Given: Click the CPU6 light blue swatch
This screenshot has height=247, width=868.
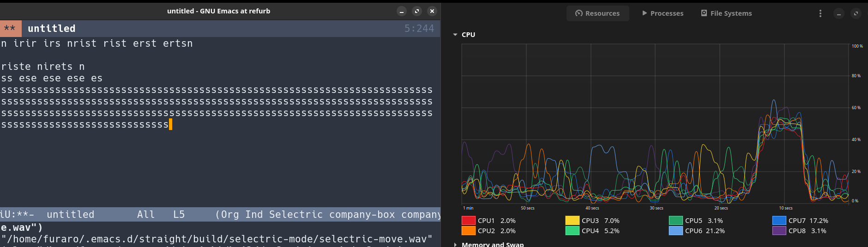Looking at the screenshot, I should 675,231.
